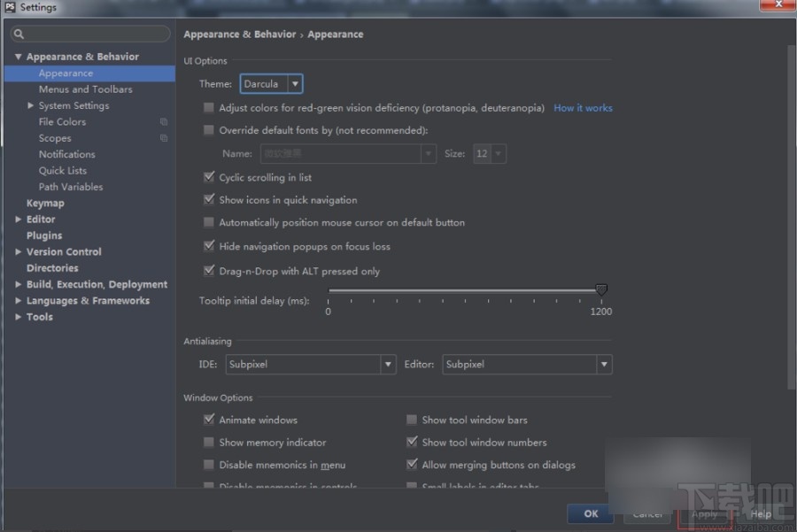Viewport: 797px width, 532px height.
Task: Click the Tooltip initial delay slider handle
Action: [x=601, y=290]
